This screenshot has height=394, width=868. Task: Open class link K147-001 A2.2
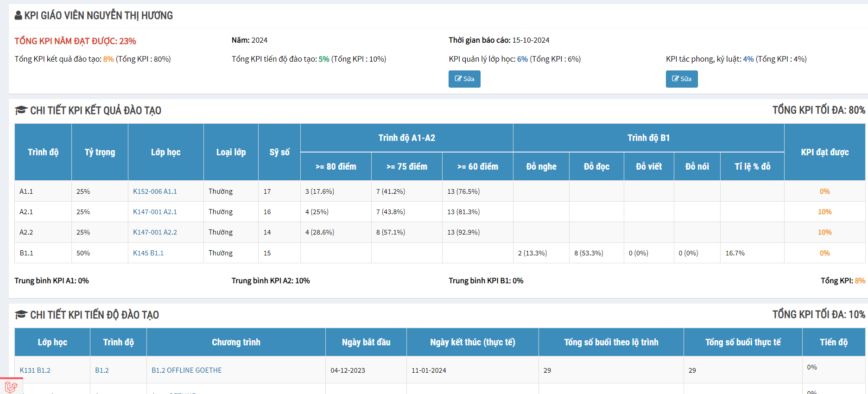click(155, 232)
